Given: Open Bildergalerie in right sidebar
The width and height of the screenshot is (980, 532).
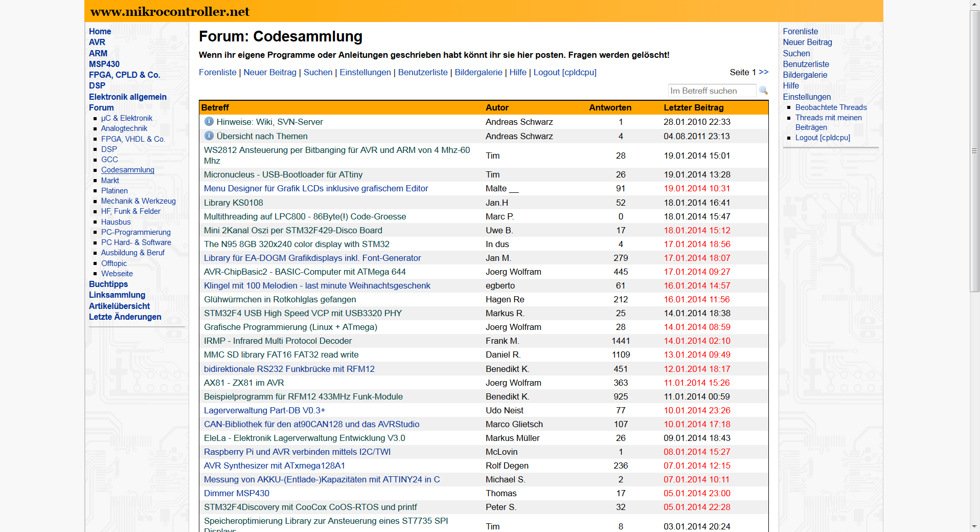Looking at the screenshot, I should (x=805, y=75).
